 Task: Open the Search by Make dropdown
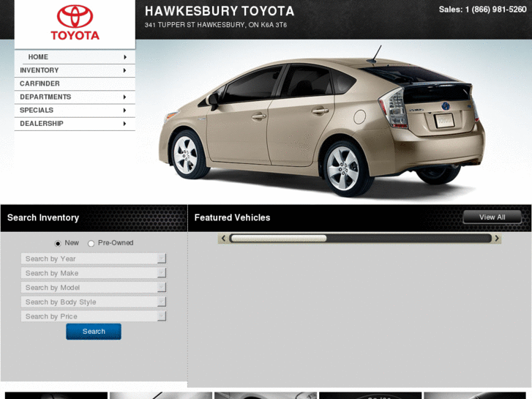point(94,273)
